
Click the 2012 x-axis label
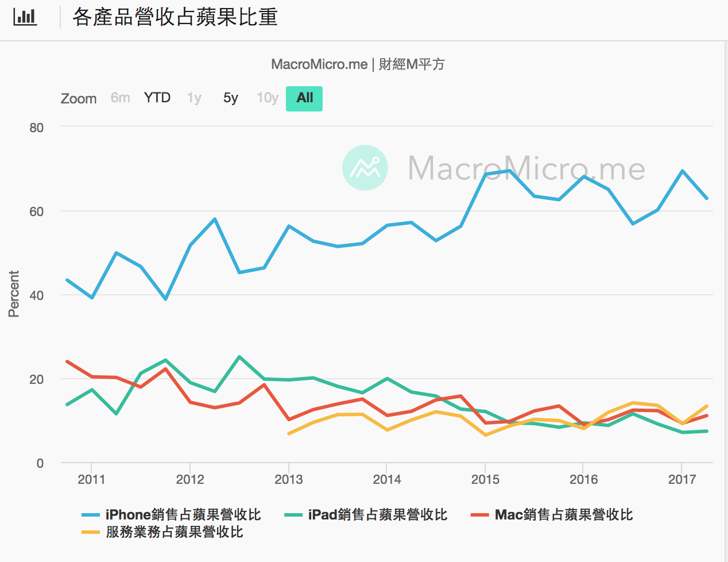(190, 479)
